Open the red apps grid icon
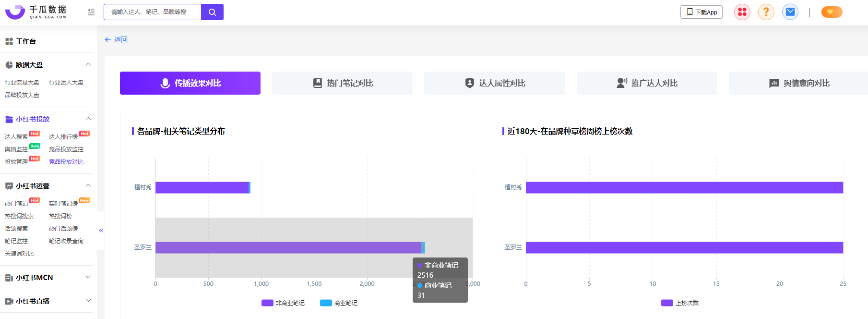 [x=742, y=12]
